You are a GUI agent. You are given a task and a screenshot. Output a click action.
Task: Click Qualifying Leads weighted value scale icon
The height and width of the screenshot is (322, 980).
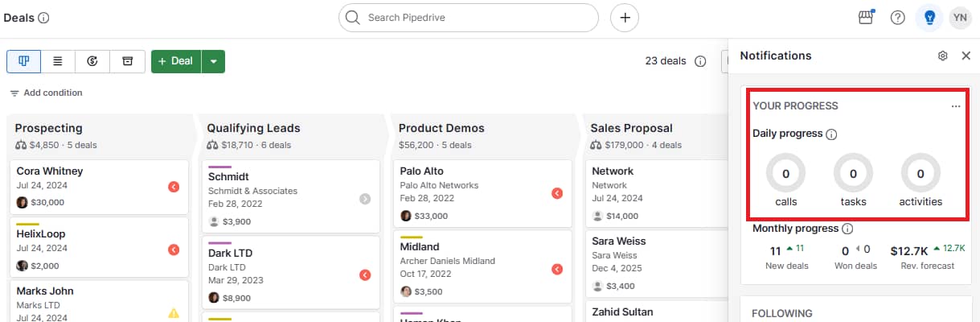213,145
